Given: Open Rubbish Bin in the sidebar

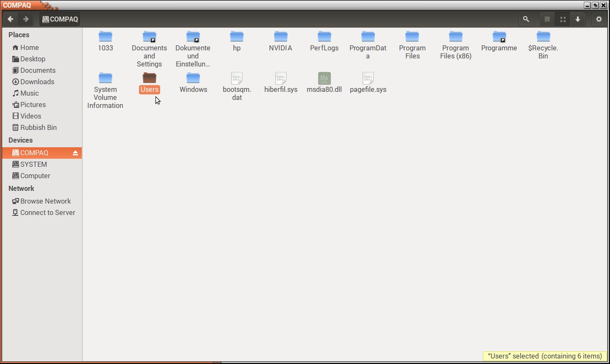Looking at the screenshot, I should 38,127.
